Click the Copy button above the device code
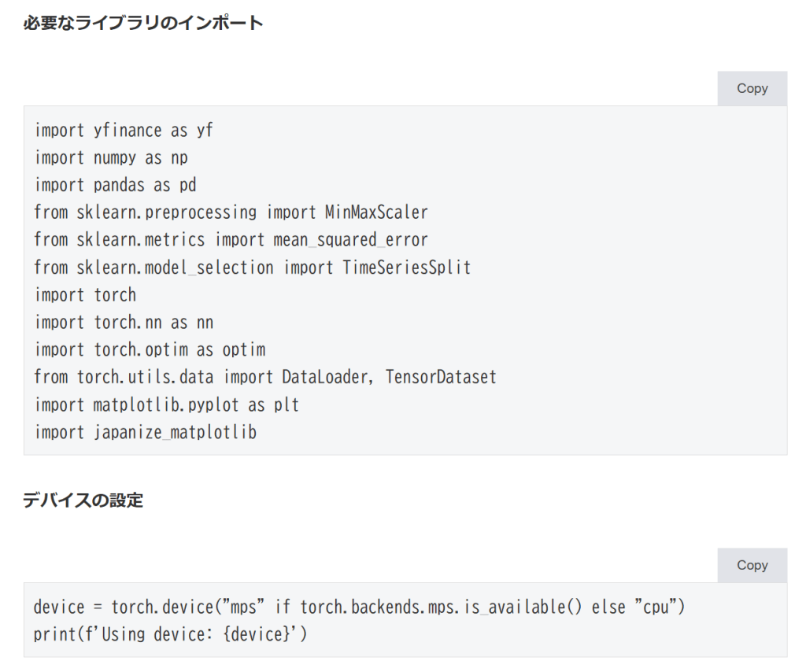 coord(752,565)
